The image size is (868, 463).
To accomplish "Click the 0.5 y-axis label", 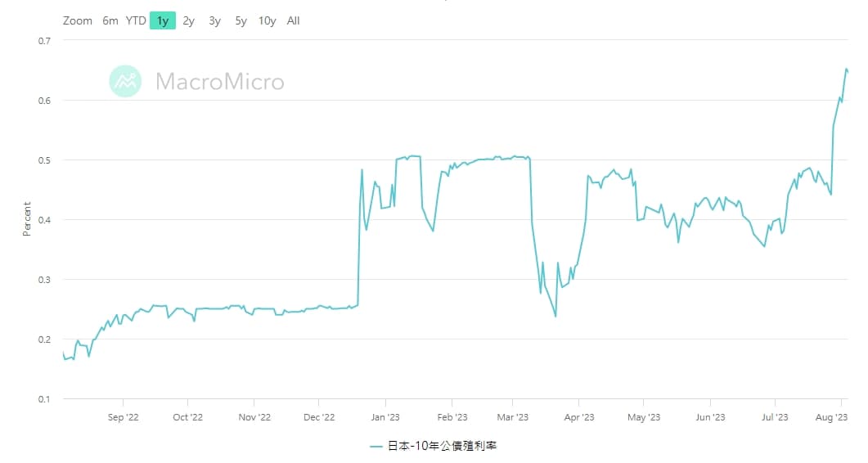I will click(x=45, y=160).
